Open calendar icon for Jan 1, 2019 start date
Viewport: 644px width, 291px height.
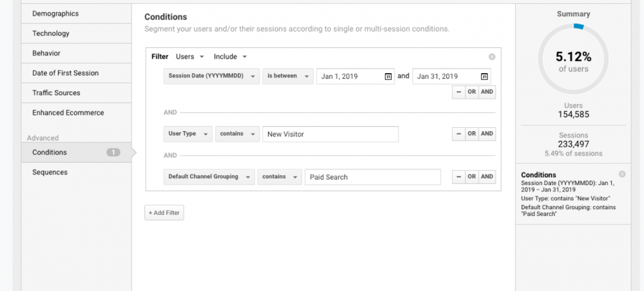(388, 76)
